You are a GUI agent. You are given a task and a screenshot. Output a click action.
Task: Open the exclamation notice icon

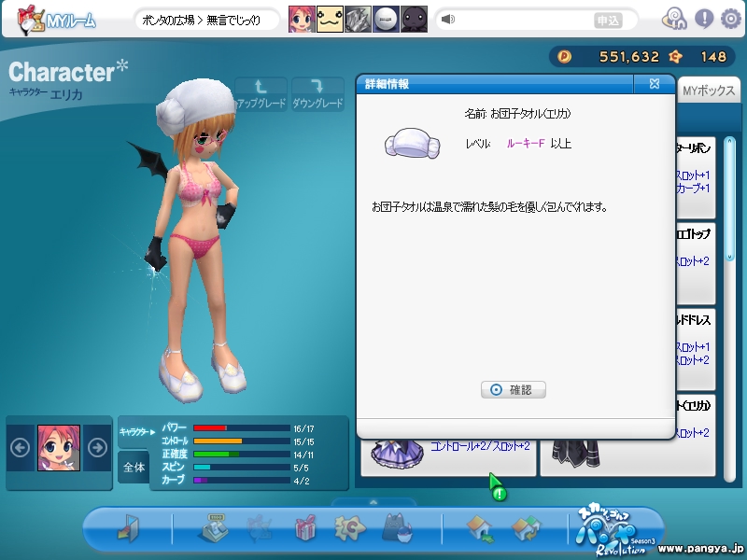[x=704, y=19]
